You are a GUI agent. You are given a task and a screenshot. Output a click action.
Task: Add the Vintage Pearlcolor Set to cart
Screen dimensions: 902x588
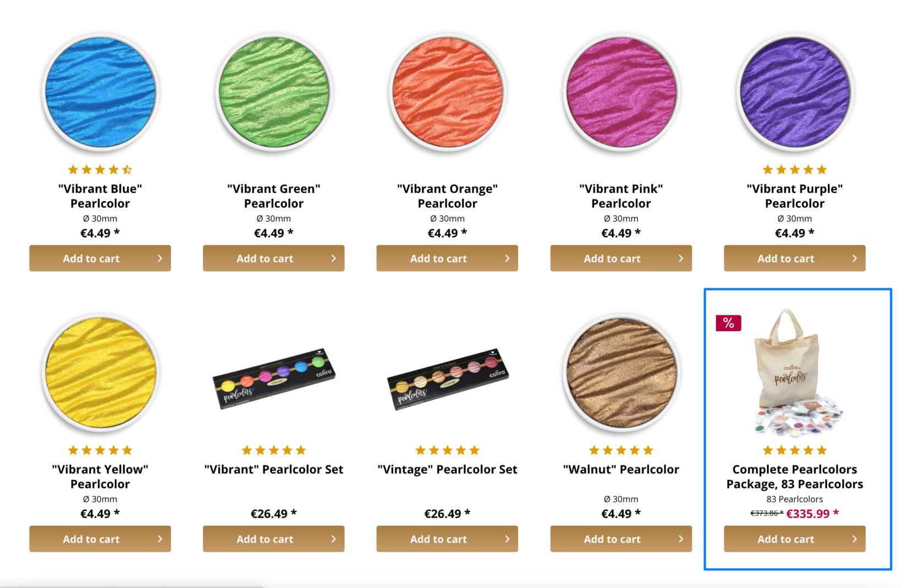click(447, 539)
